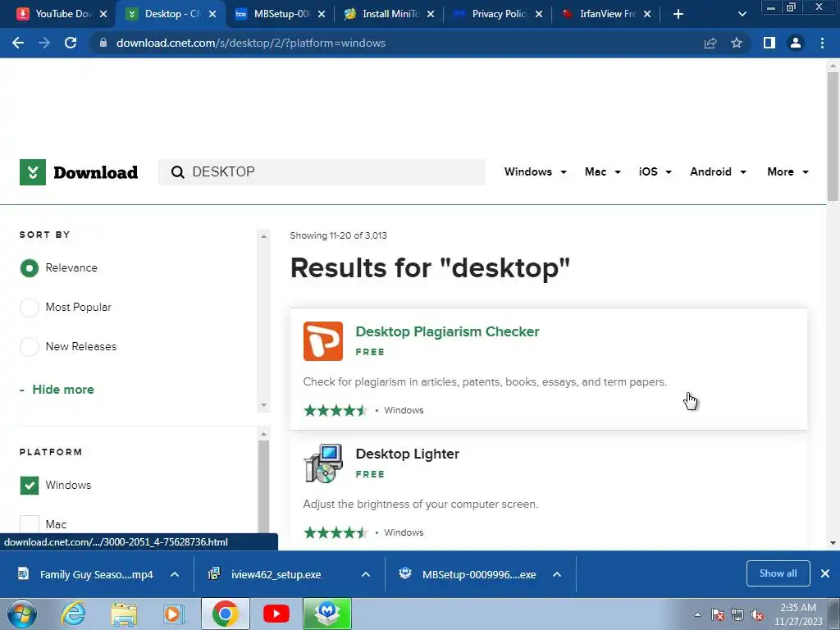Launch Internet Explorer from taskbar
The height and width of the screenshot is (630, 840).
pos(73,614)
